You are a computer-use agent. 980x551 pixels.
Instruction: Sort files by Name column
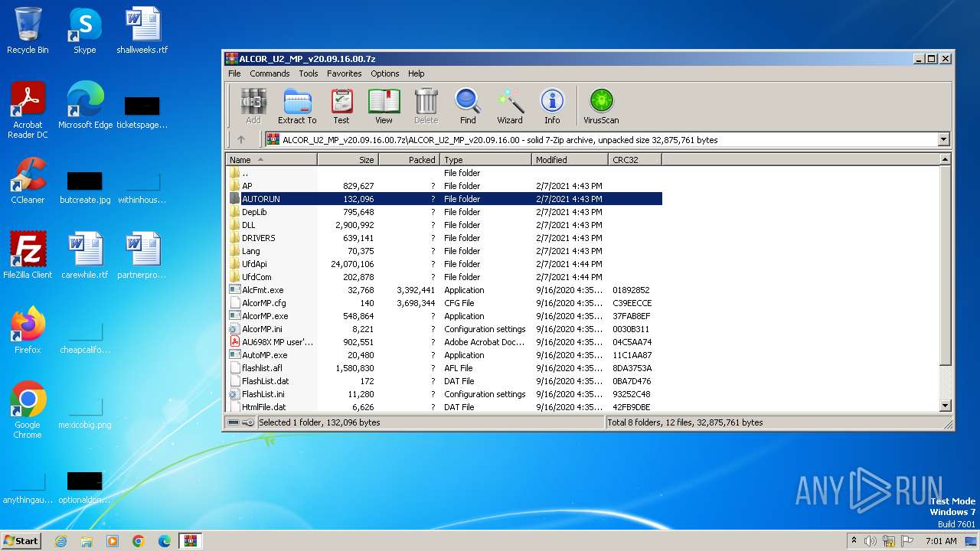click(271, 160)
